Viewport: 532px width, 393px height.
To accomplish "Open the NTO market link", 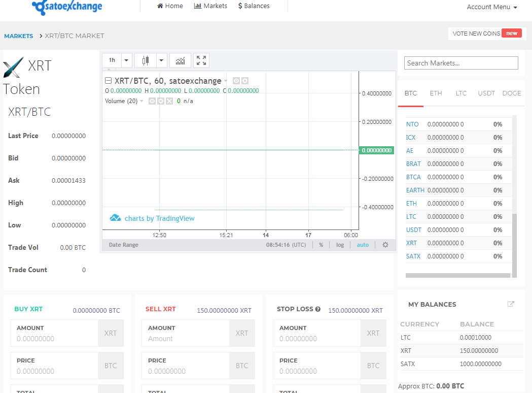I will [x=412, y=124].
